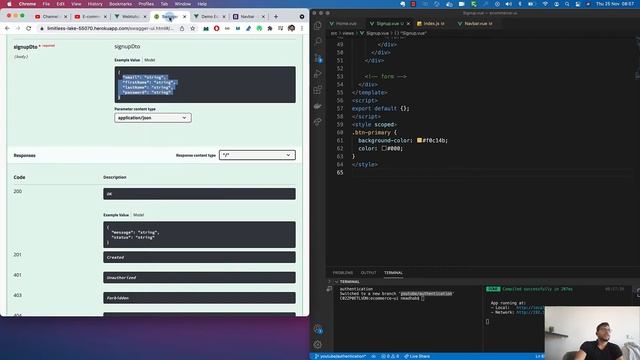Click views breadcrumb in VS Code
Image resolution: width=640 pixels, height=360 pixels.
click(x=348, y=33)
